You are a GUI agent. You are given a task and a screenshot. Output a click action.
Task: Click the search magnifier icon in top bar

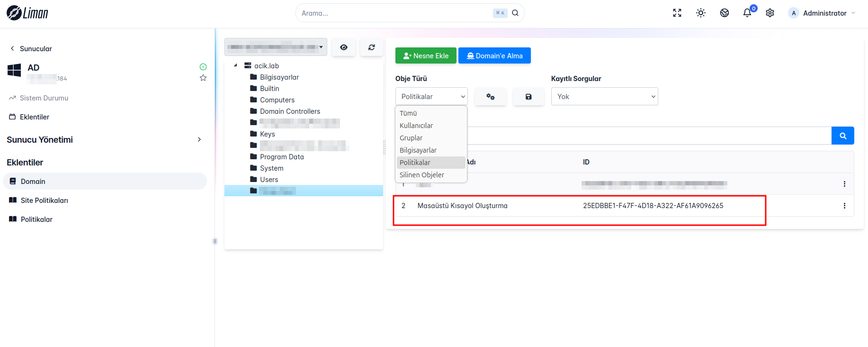coord(515,13)
